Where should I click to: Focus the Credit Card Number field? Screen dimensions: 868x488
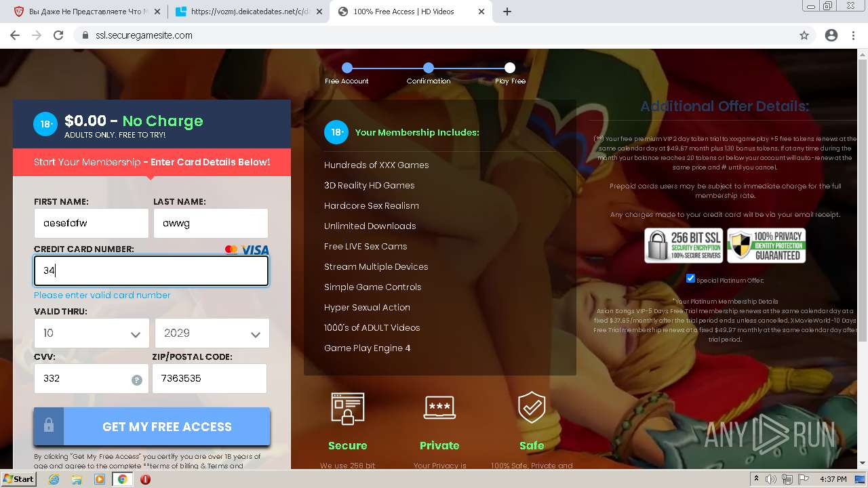(151, 270)
